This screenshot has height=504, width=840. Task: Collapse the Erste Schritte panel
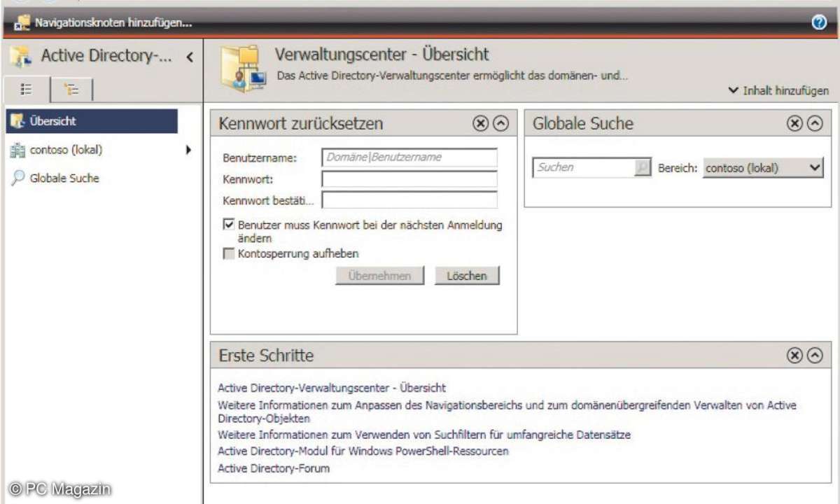815,356
